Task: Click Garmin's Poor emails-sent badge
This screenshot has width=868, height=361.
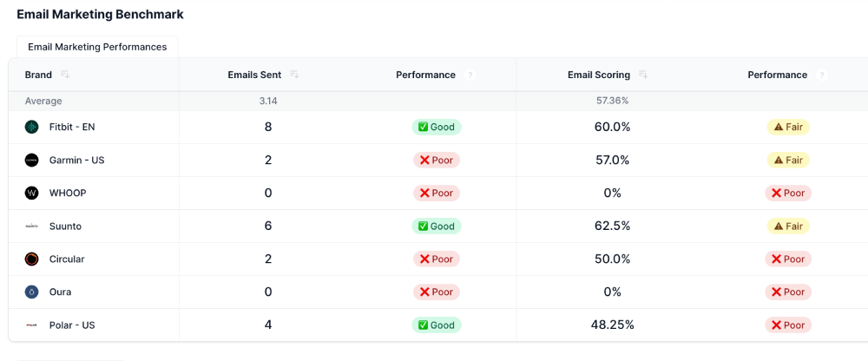Action: [x=437, y=160]
